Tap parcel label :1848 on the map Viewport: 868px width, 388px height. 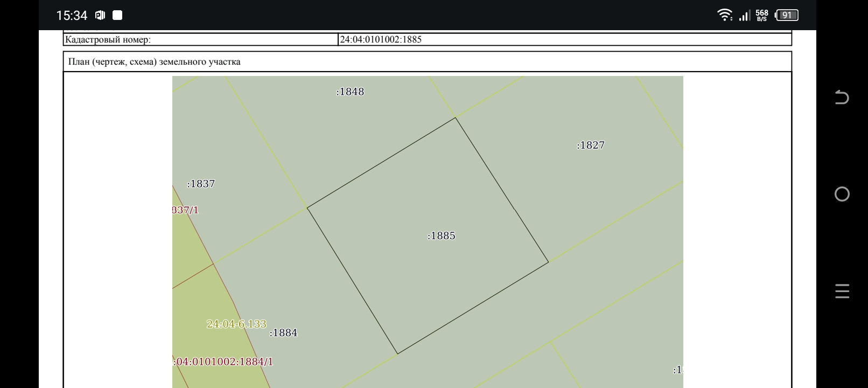(350, 92)
